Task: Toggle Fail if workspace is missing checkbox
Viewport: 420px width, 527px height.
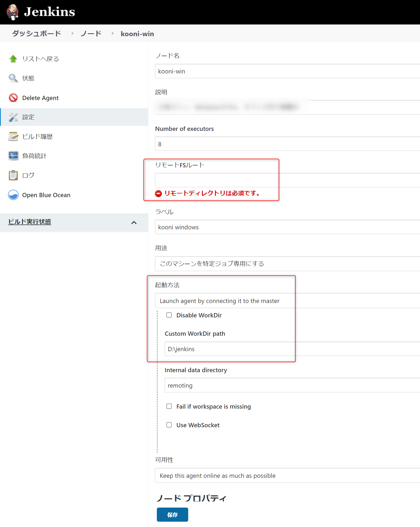Action: click(169, 406)
